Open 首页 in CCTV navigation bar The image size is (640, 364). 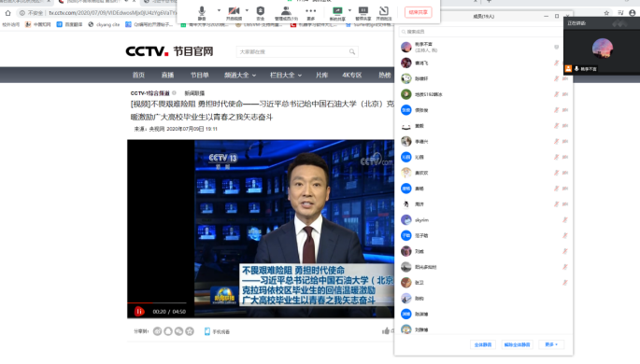[138, 75]
